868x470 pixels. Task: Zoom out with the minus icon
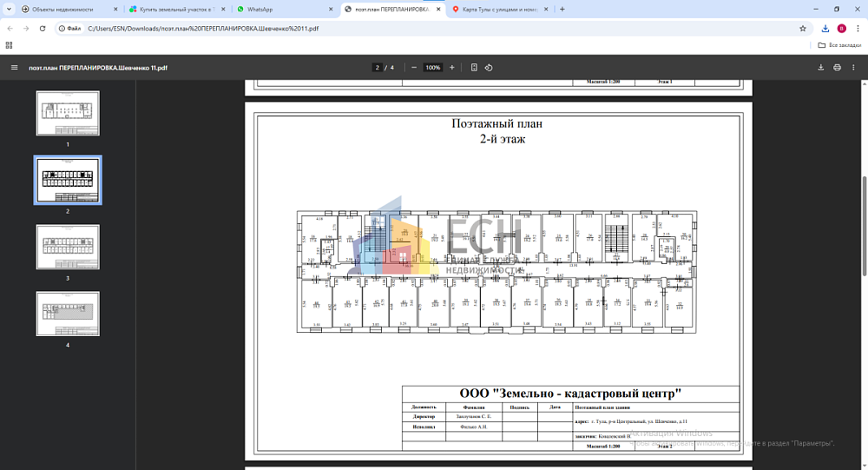coord(414,68)
